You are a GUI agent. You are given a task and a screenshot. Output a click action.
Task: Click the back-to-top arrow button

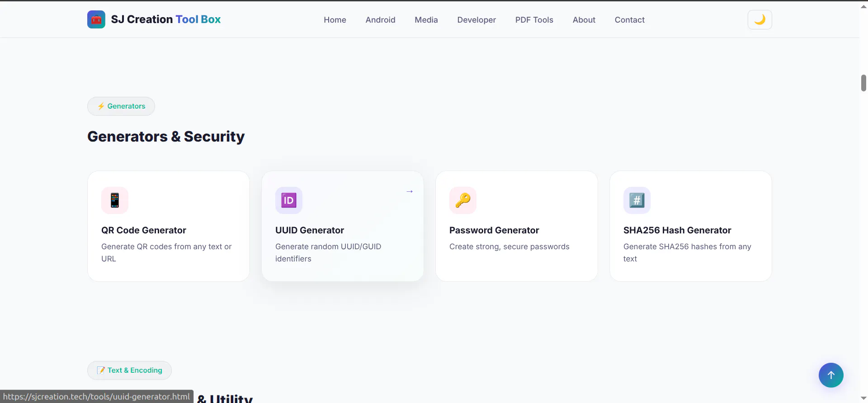click(x=831, y=375)
